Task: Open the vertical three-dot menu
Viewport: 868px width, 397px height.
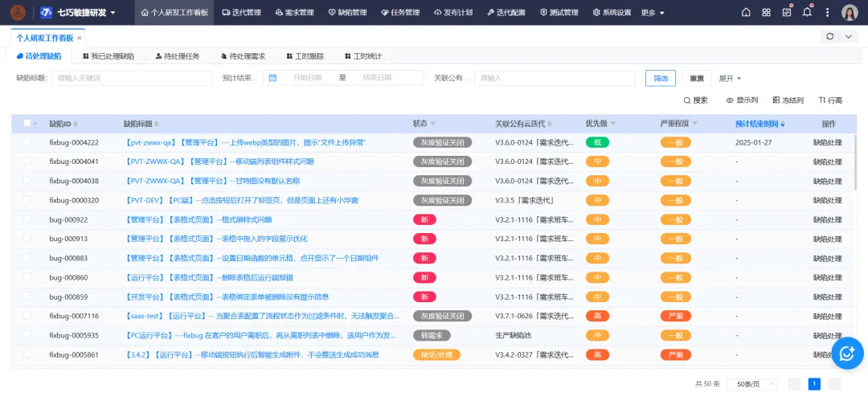Action: click(826, 13)
